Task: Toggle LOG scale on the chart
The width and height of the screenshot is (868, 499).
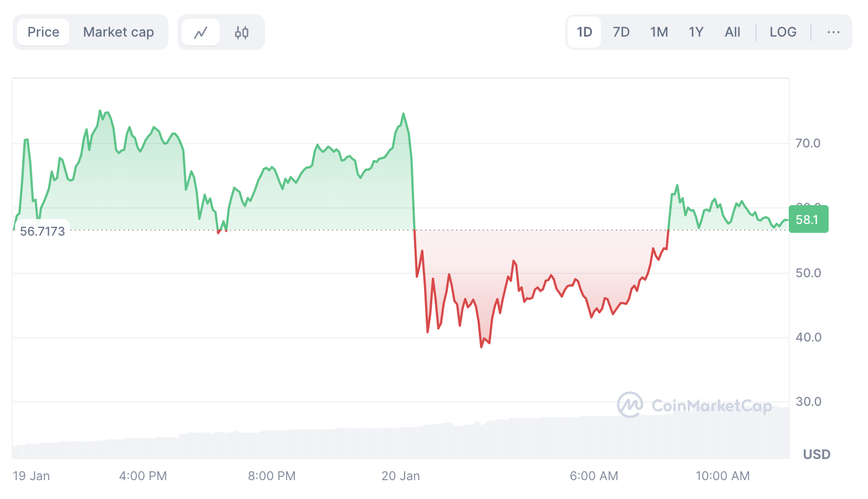Action: 783,32
